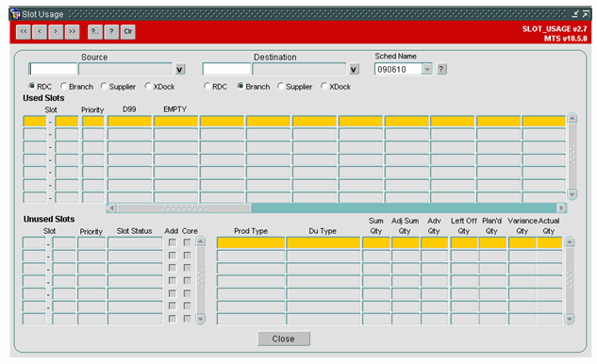Open Source list of values 'v' button
This screenshot has height=364, width=597.
180,69
